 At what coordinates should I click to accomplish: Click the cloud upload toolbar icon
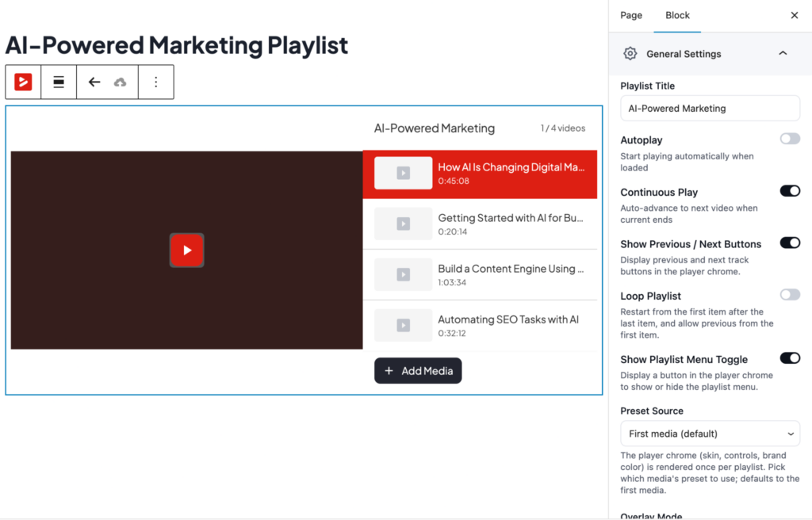(x=121, y=82)
